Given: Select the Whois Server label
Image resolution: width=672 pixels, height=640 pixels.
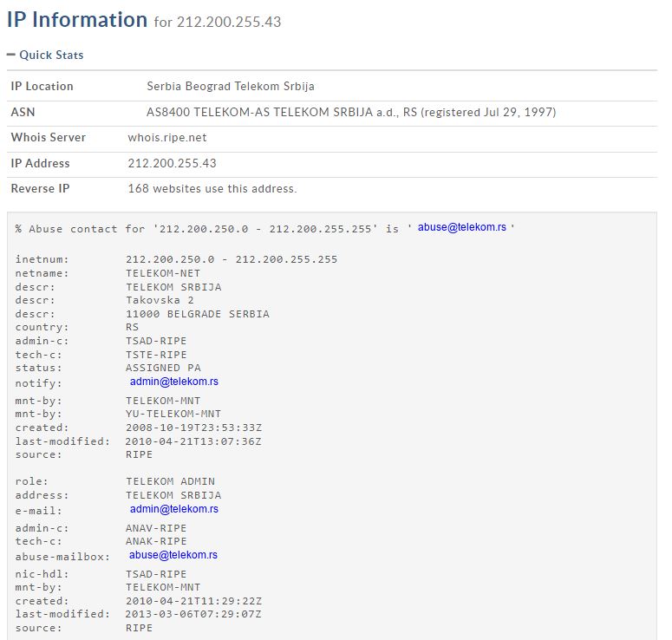Looking at the screenshot, I should pyautogui.click(x=49, y=138).
